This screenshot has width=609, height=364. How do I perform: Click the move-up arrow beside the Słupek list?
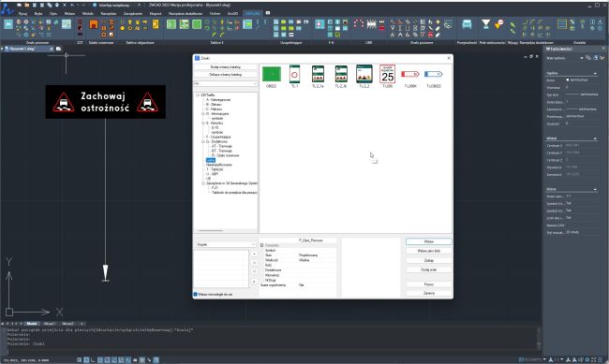254,263
